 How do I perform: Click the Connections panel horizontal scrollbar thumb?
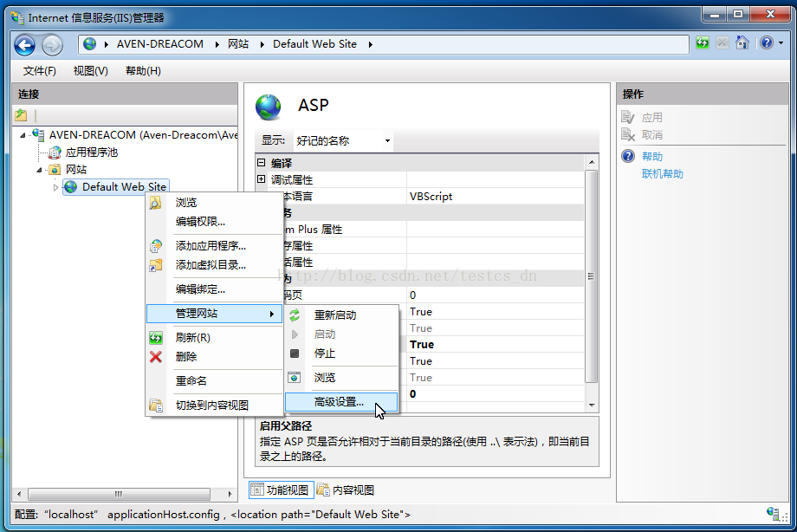click(119, 494)
